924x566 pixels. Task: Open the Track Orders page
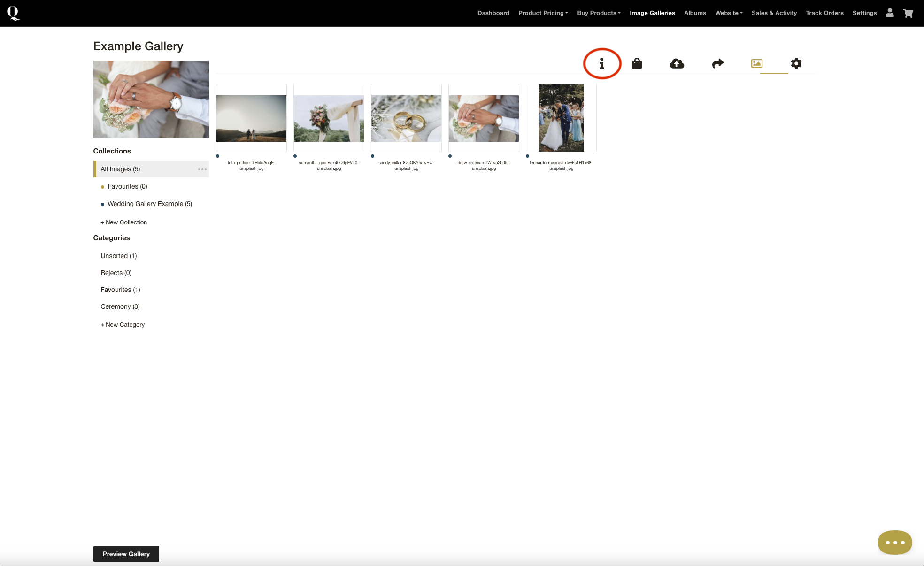(824, 13)
